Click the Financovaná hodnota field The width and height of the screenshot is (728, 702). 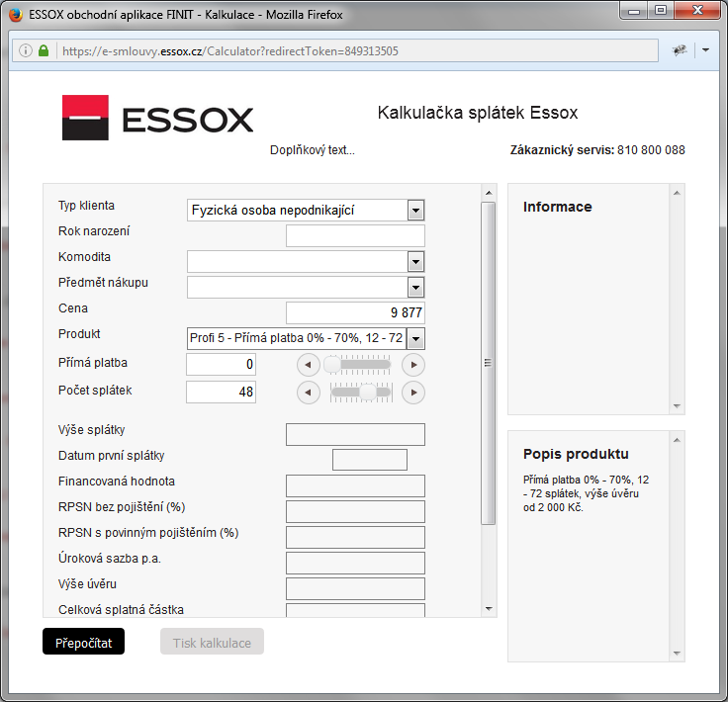(x=355, y=485)
